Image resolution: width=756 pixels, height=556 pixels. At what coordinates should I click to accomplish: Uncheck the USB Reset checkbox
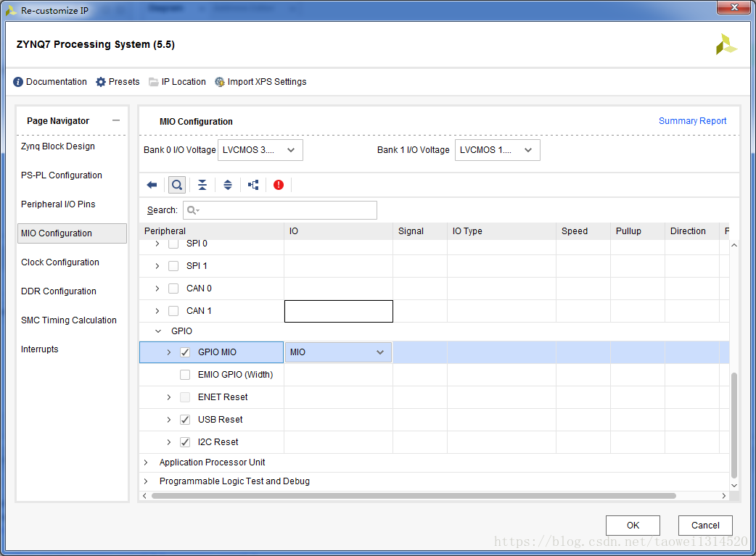pos(185,420)
